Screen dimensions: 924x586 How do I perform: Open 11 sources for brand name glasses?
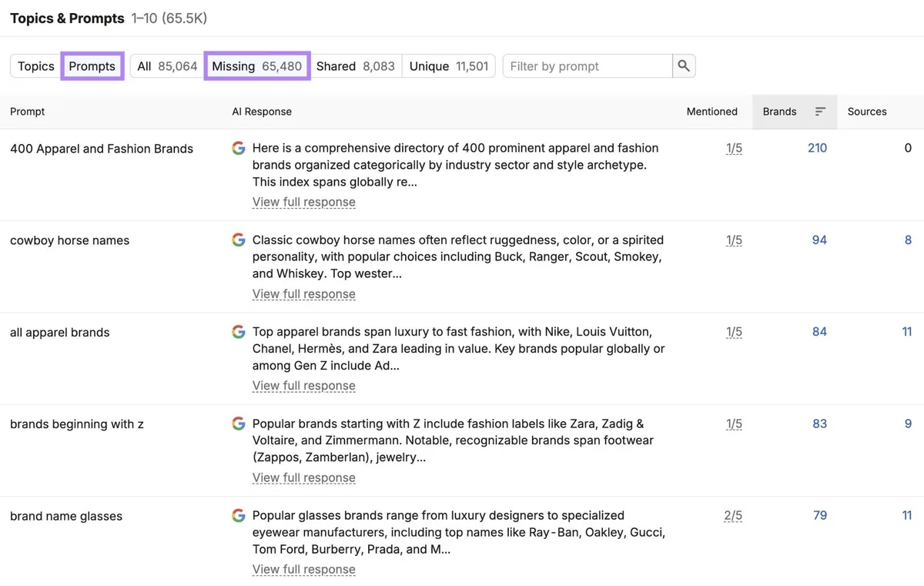pyautogui.click(x=906, y=516)
